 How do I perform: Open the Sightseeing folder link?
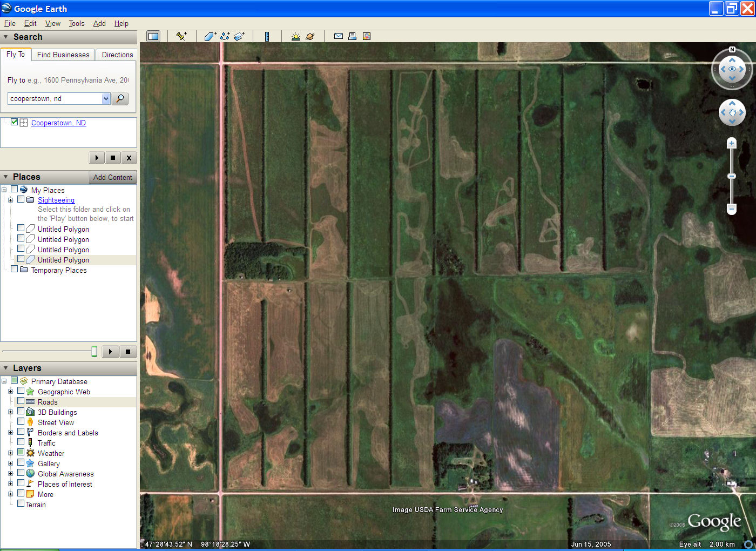point(56,200)
